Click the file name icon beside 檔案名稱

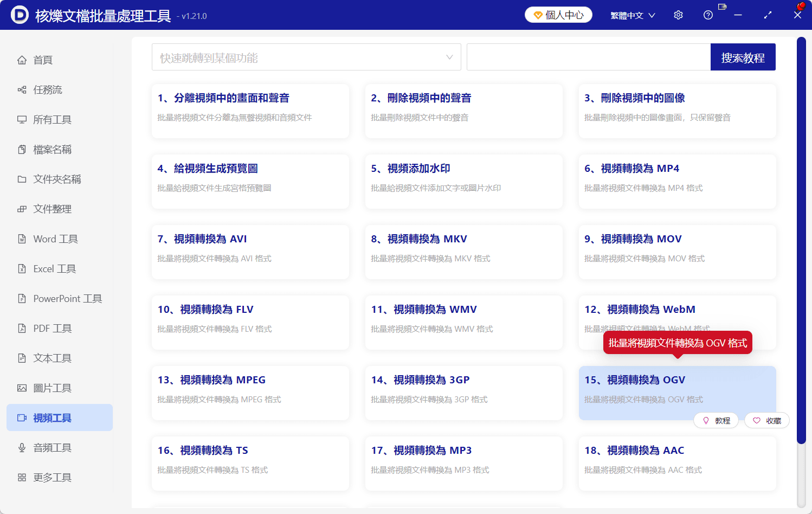22,150
